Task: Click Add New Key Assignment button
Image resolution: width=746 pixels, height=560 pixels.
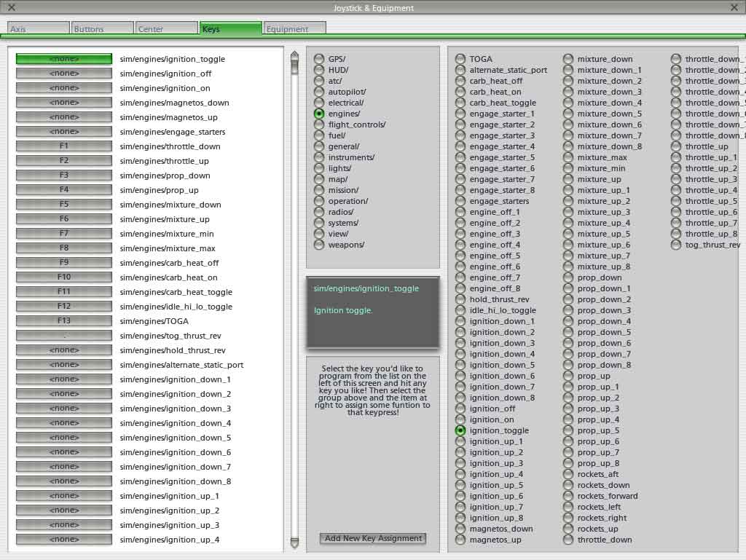Action: [x=373, y=538]
